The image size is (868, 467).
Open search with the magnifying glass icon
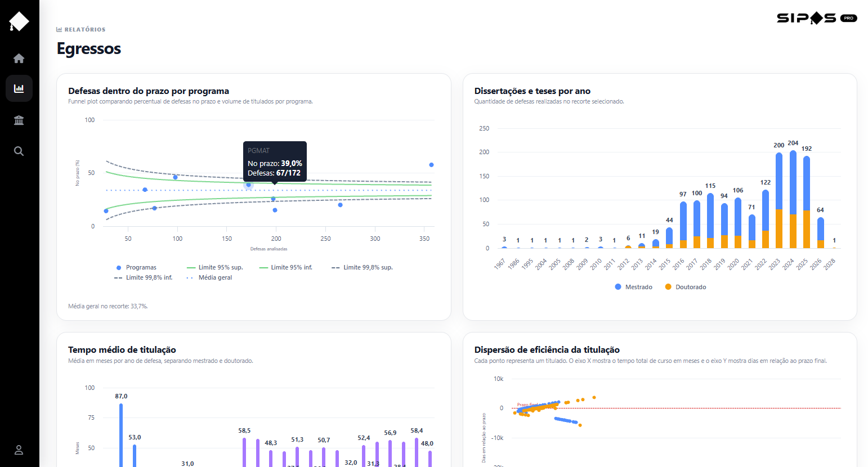pos(19,151)
